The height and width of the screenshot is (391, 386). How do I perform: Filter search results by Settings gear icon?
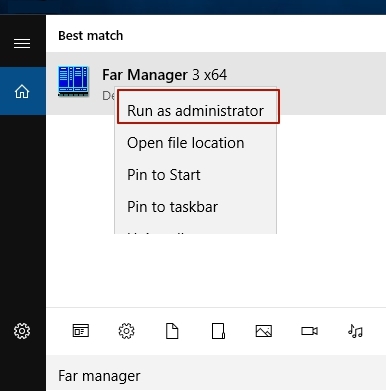click(126, 331)
